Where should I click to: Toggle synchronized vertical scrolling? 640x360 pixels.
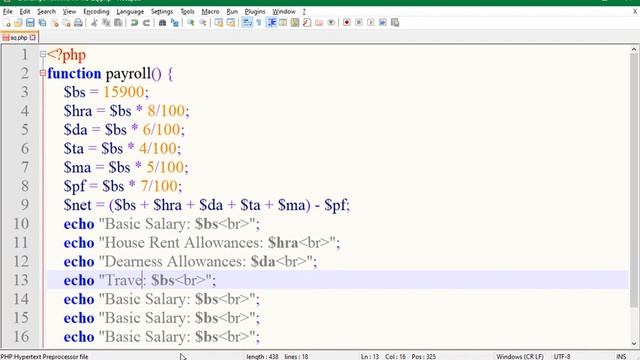point(219,23)
